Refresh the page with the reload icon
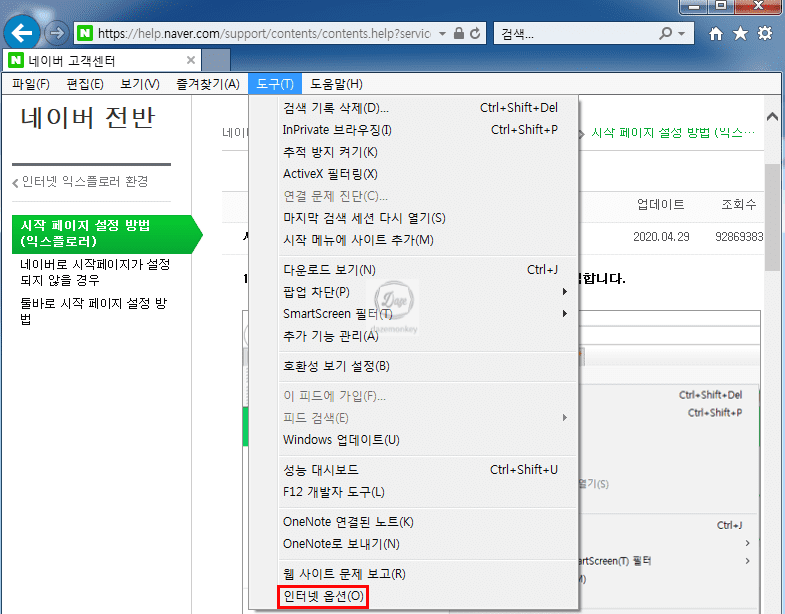Viewport: 785px width, 614px height. 475,34
